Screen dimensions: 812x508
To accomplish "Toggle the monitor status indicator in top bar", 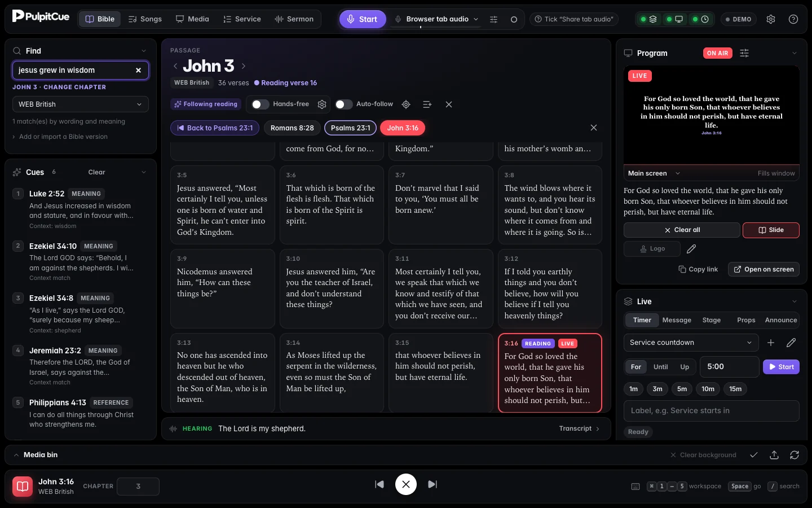I will point(674,19).
